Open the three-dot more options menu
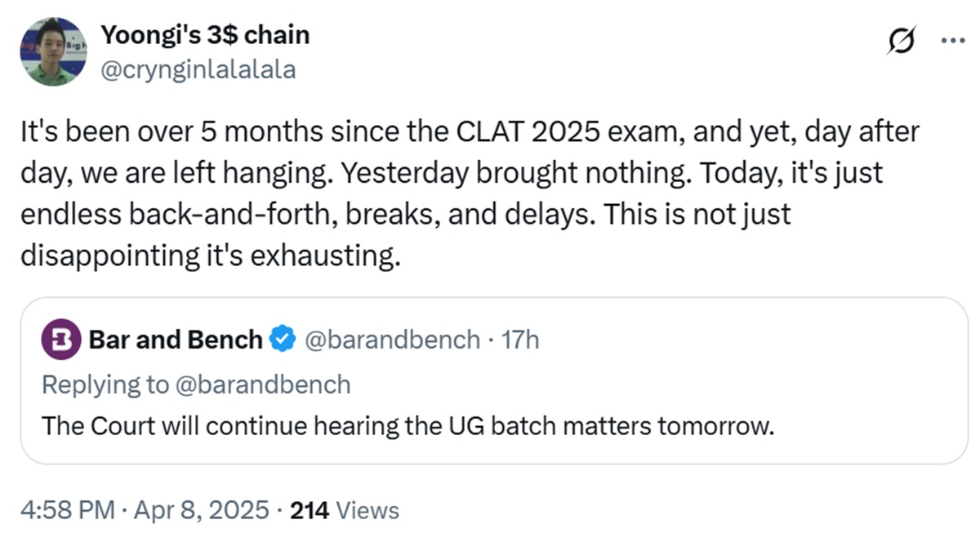980x551 pixels. (952, 41)
